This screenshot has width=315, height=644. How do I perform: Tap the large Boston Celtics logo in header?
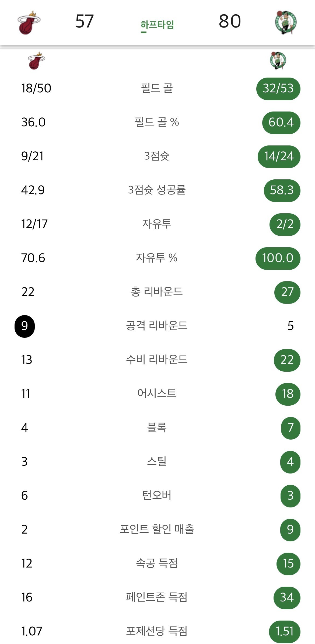click(286, 23)
